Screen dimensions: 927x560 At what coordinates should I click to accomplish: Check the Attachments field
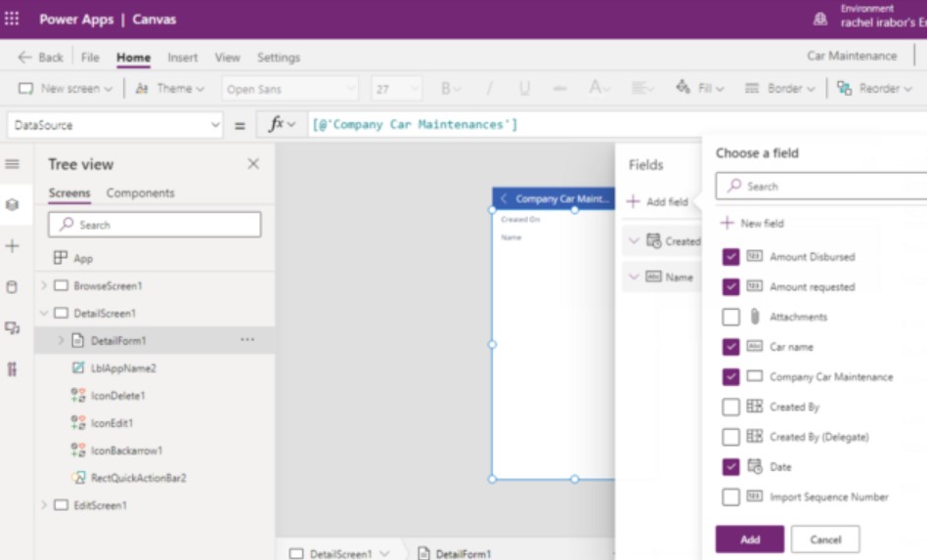click(x=730, y=318)
